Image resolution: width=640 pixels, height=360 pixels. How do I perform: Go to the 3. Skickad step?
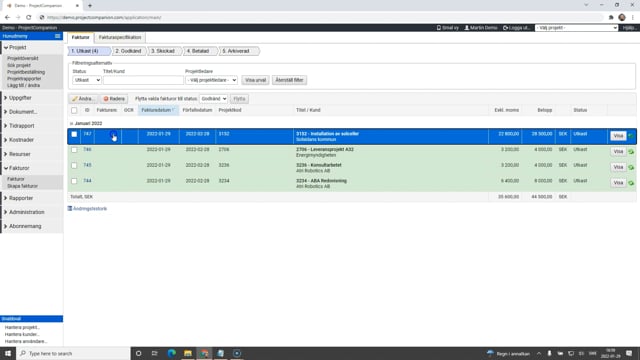pos(163,51)
